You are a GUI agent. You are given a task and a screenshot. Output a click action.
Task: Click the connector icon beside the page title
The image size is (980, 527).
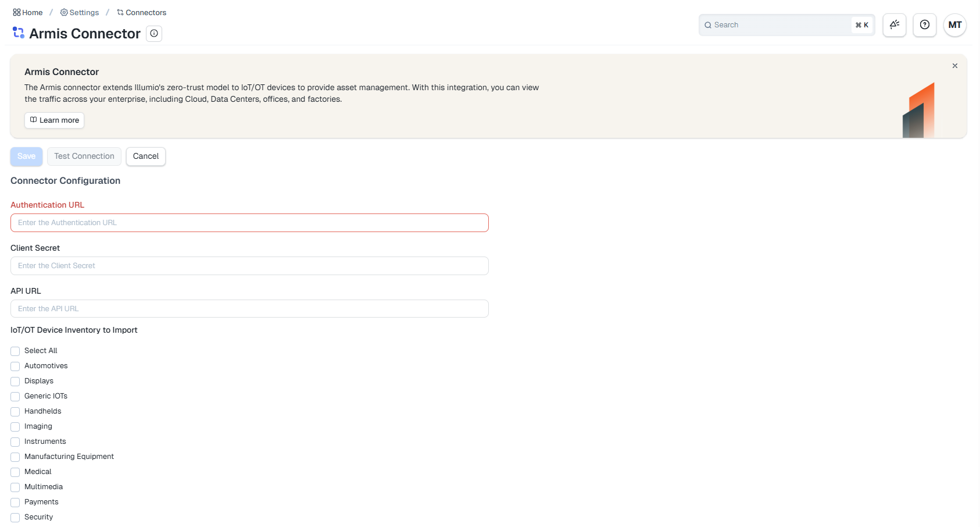pos(19,33)
